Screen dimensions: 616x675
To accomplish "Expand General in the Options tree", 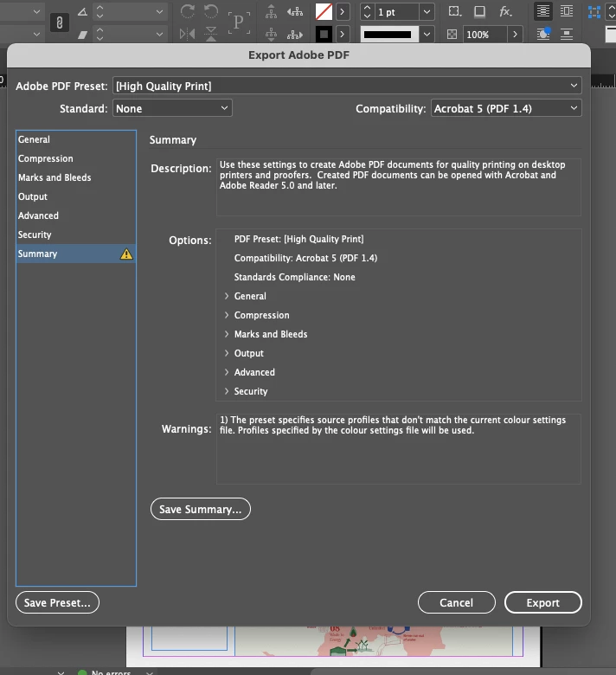I will point(227,296).
